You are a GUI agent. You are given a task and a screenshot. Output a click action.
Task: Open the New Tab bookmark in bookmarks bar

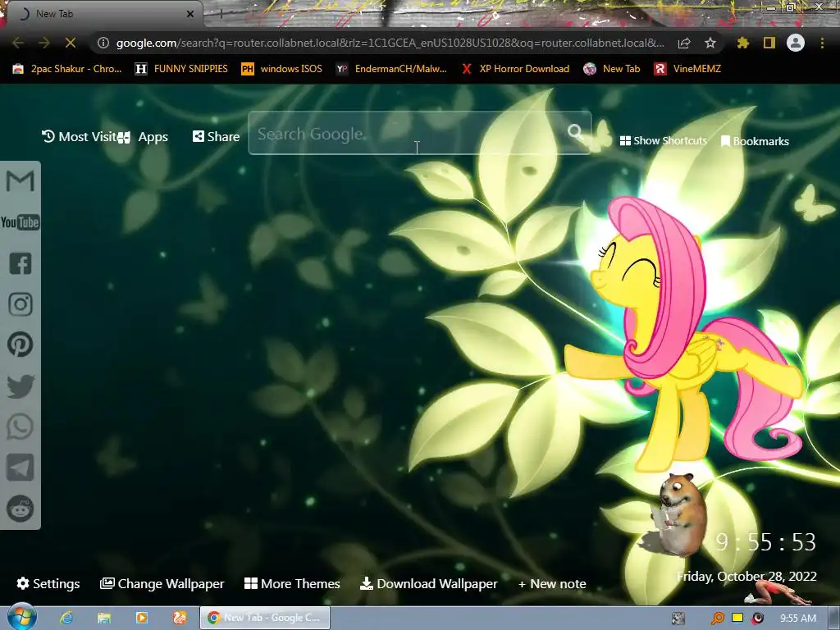click(x=612, y=69)
